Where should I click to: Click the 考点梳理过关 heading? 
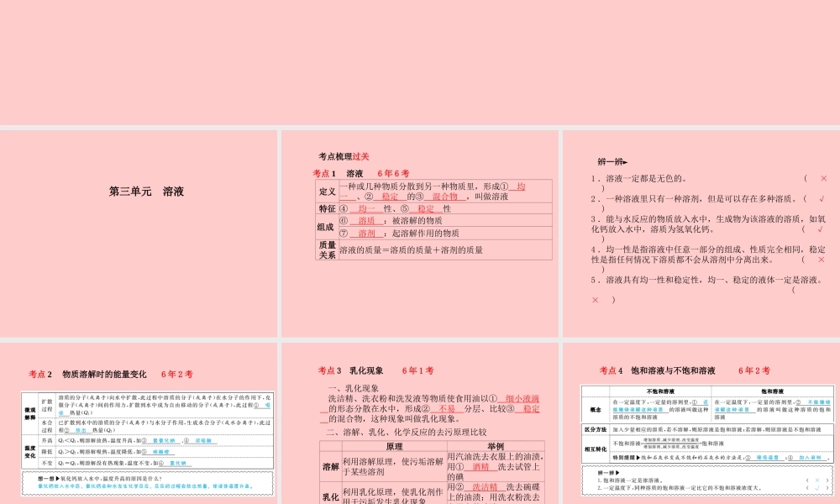pyautogui.click(x=344, y=156)
